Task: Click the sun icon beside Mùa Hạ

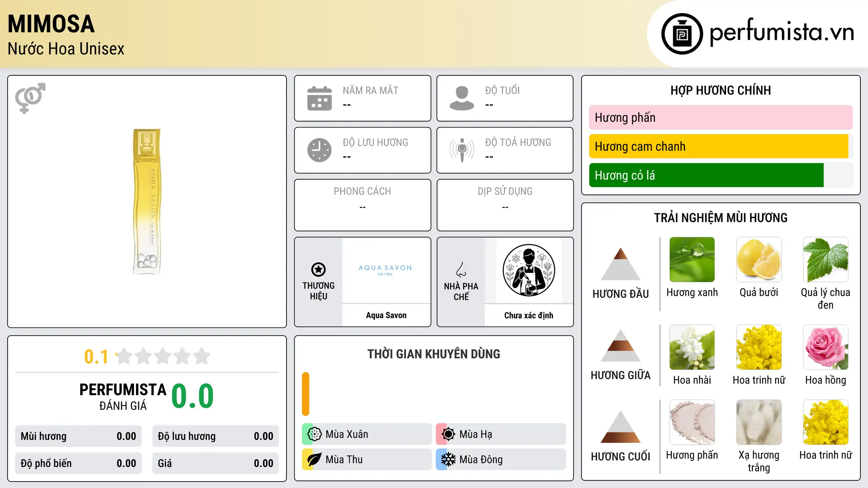Action: click(448, 434)
